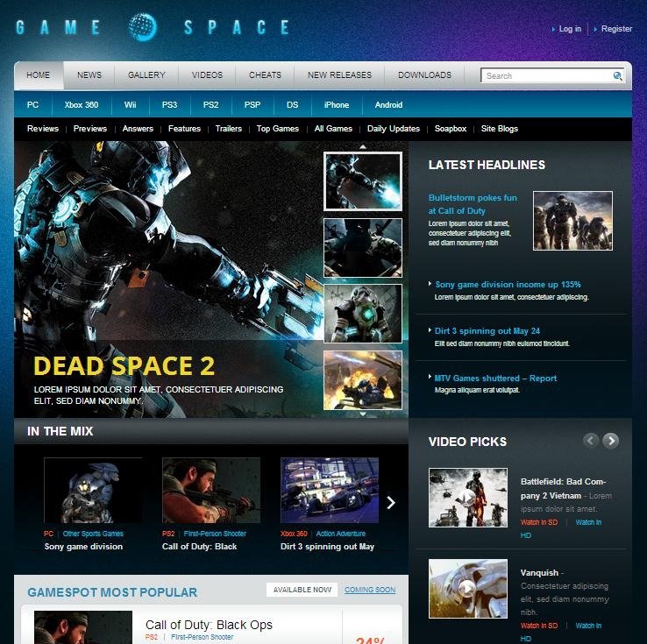Click the Dirt 3 car thumbnail
Viewport: 647px width, 644px height.
tap(330, 490)
